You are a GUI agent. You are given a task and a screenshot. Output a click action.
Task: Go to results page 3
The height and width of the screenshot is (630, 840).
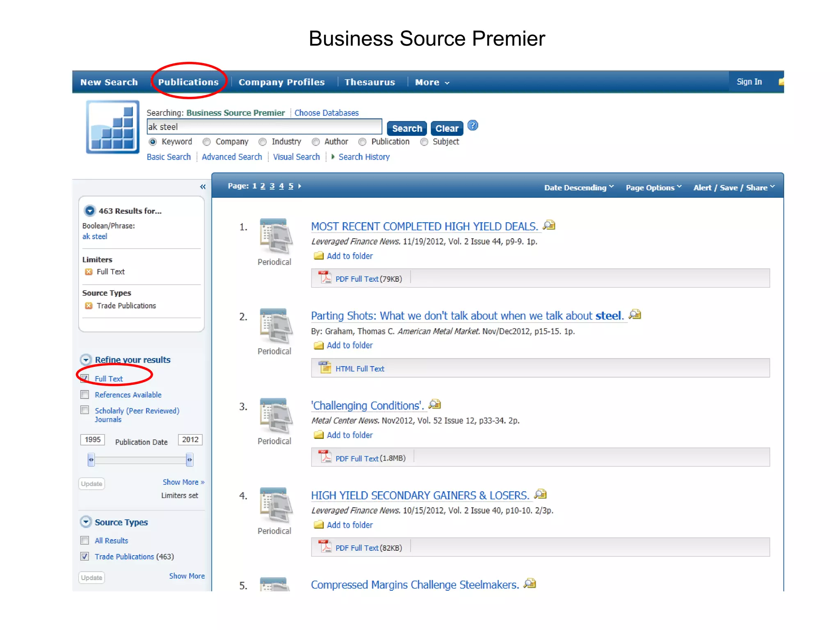pyautogui.click(x=272, y=186)
